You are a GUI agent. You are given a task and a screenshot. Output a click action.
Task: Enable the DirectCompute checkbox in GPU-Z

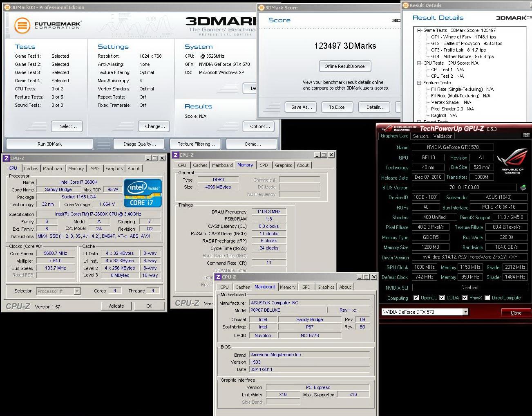coord(487,298)
